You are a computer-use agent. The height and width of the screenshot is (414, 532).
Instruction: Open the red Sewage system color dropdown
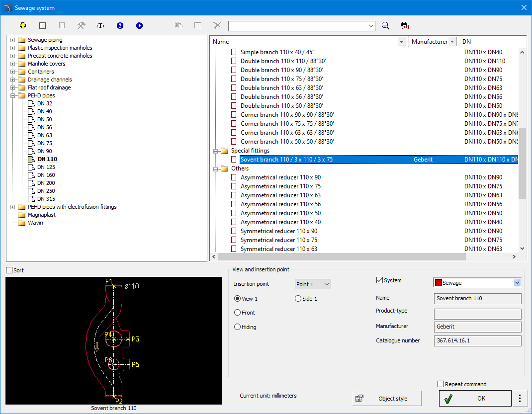click(x=517, y=283)
